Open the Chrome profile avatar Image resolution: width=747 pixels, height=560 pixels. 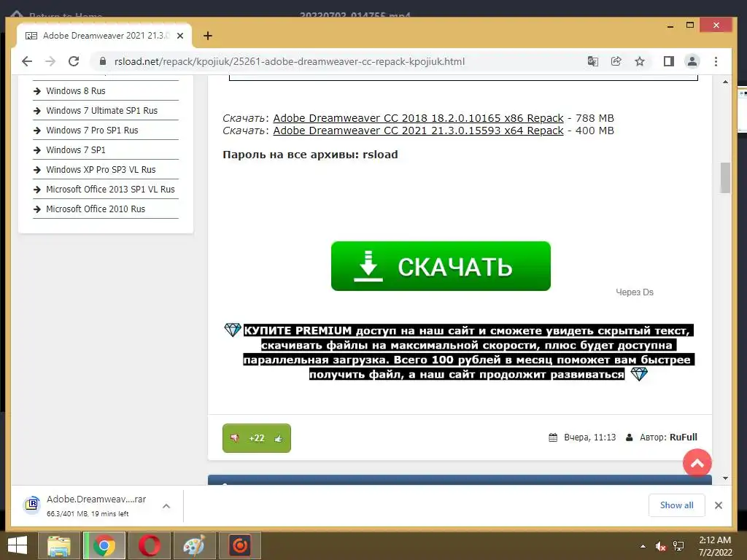tap(692, 61)
